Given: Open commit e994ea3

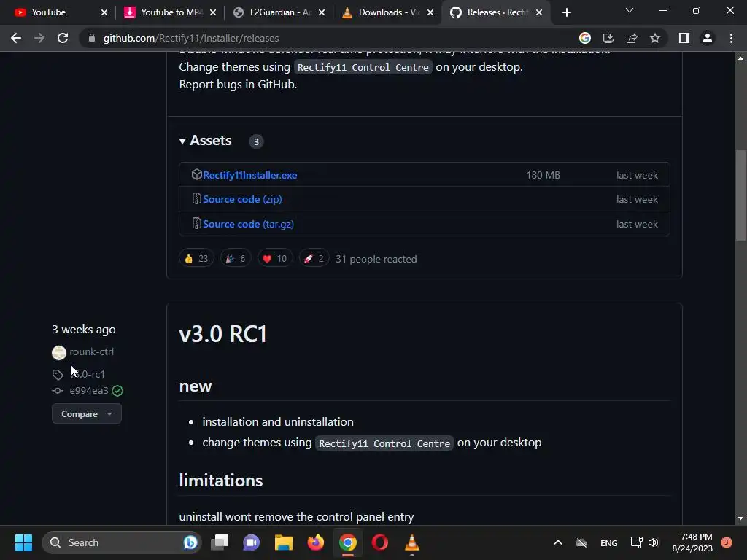Looking at the screenshot, I should 88,391.
